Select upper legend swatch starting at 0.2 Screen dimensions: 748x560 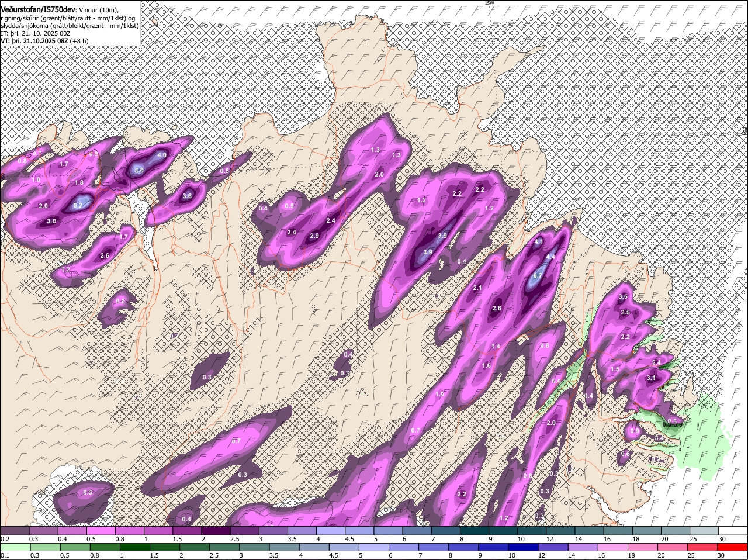point(15,530)
